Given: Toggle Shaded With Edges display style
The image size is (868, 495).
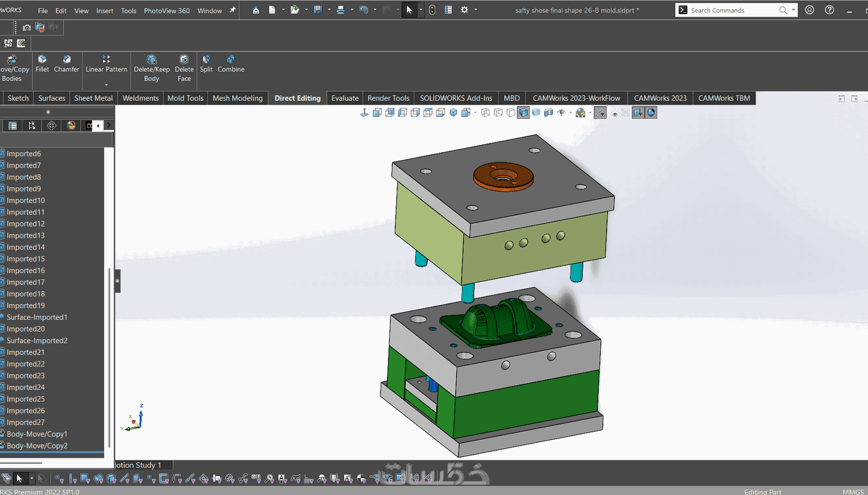Looking at the screenshot, I should [523, 113].
